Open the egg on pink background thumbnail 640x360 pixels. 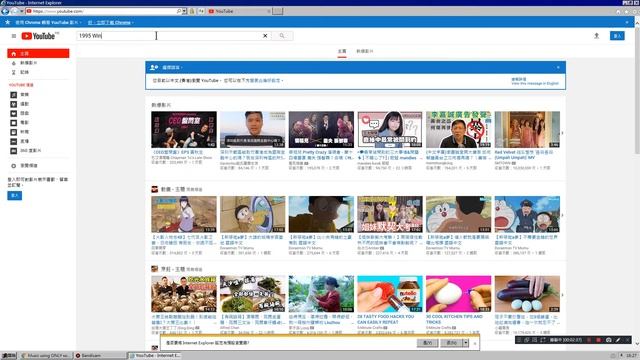[458, 294]
